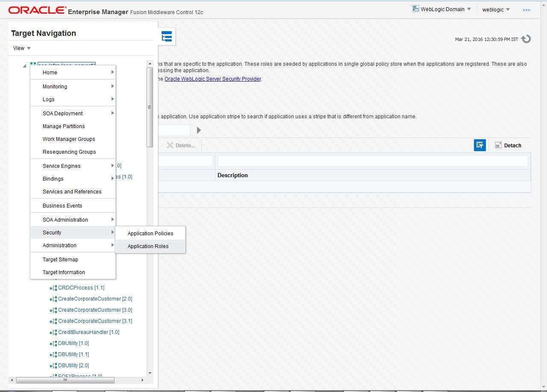Open CreateCorporateCustomer [2.0] in the tree
The image size is (547, 392).
coord(95,299)
